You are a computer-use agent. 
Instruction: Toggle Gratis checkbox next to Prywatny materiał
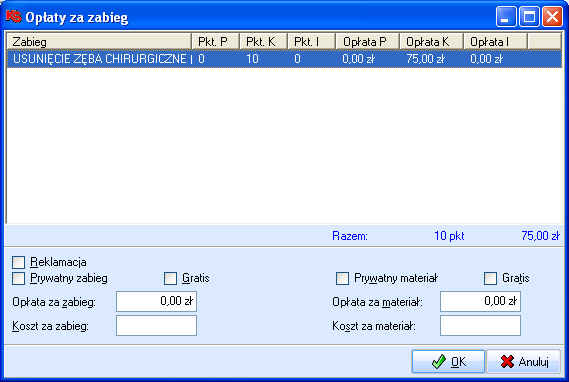(490, 278)
